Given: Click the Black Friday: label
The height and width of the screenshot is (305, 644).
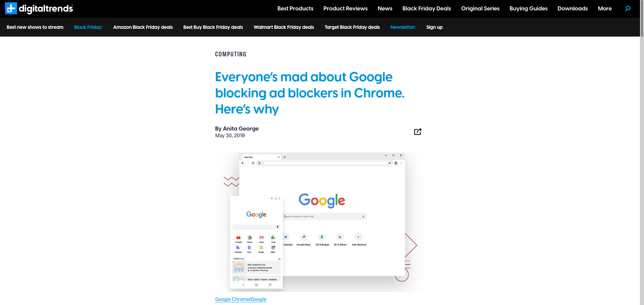Looking at the screenshot, I should pos(88,27).
